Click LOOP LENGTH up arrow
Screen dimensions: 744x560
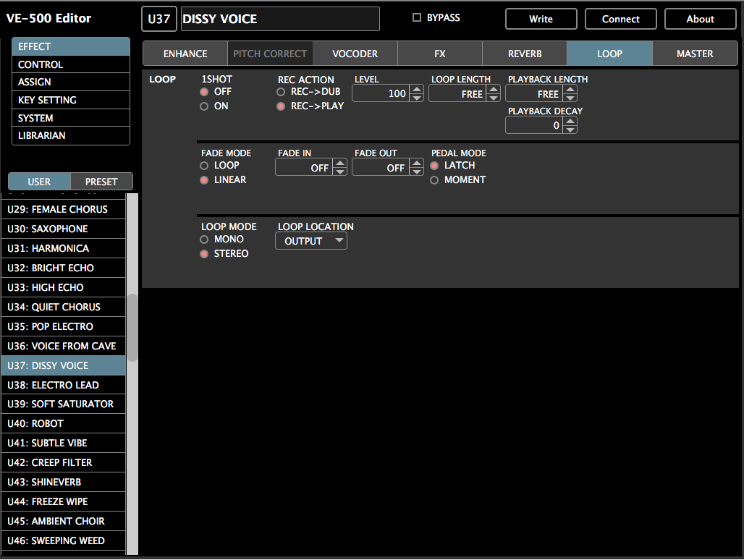coord(493,90)
